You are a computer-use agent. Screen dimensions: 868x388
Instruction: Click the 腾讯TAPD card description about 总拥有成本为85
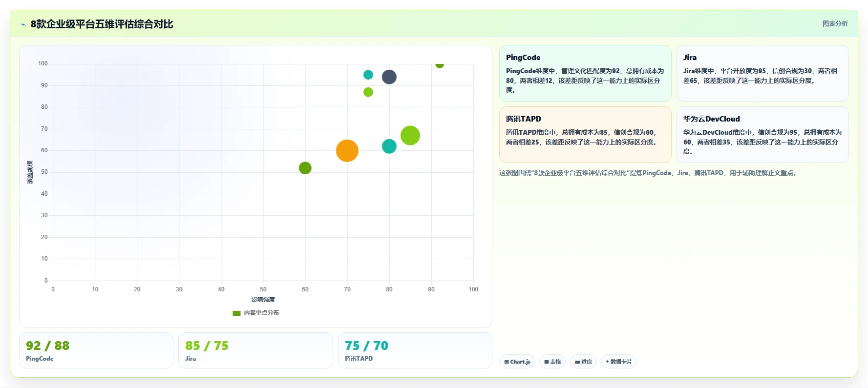582,137
